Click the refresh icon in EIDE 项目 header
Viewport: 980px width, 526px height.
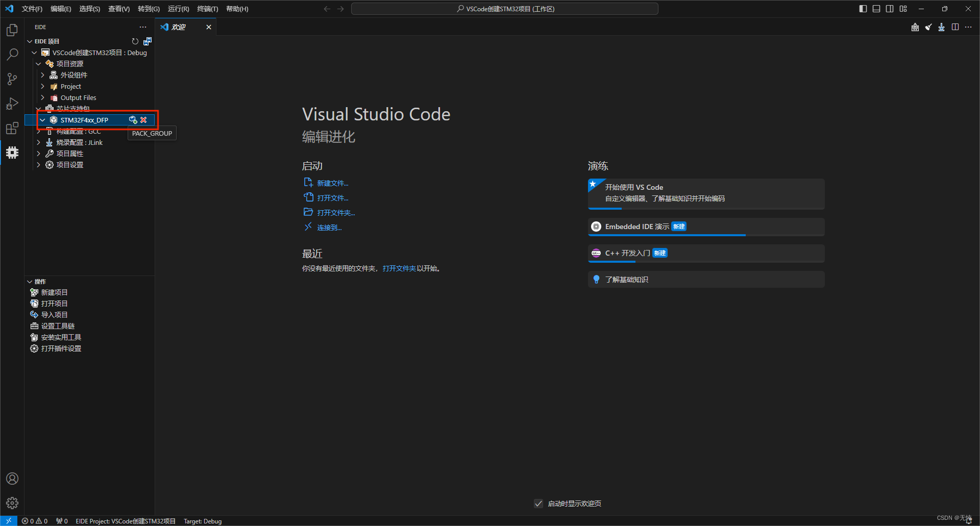click(135, 41)
